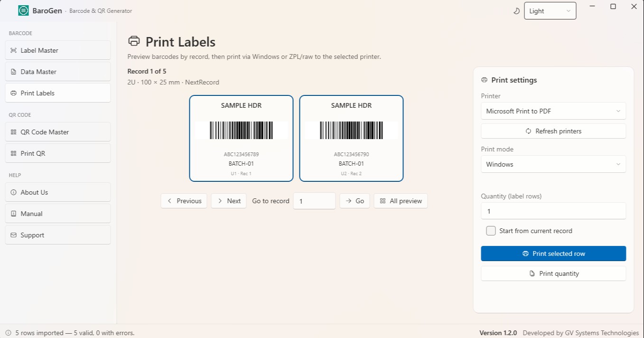This screenshot has height=338, width=644.
Task: Click Print selected row button
Action: (553, 253)
